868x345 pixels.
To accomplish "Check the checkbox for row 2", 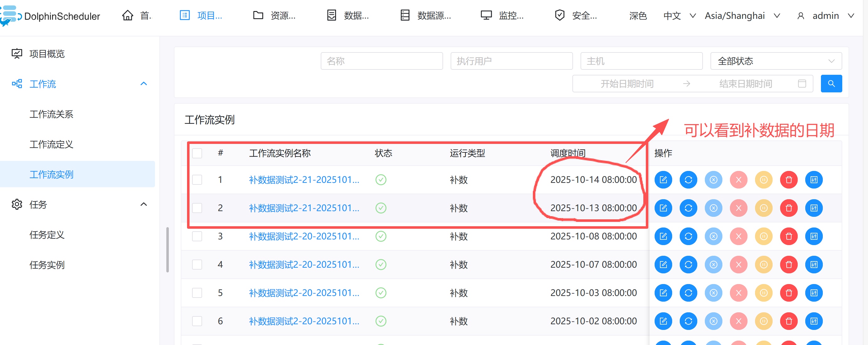I will (197, 208).
